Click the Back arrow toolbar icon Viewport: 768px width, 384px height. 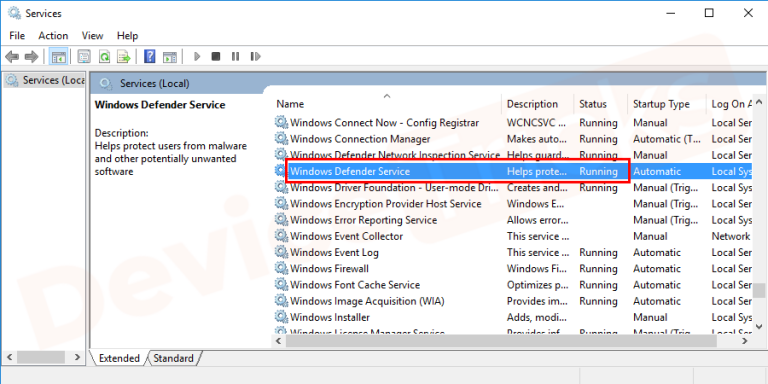tap(12, 57)
